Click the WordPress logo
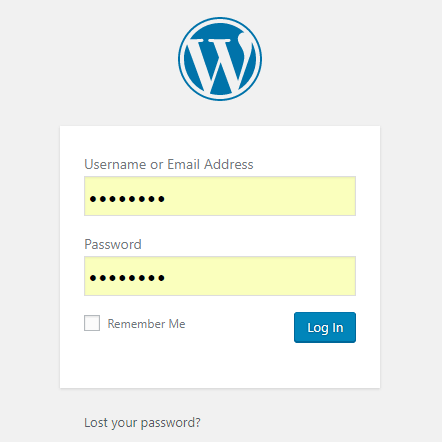Viewport: 442px width, 442px height. tap(220, 59)
